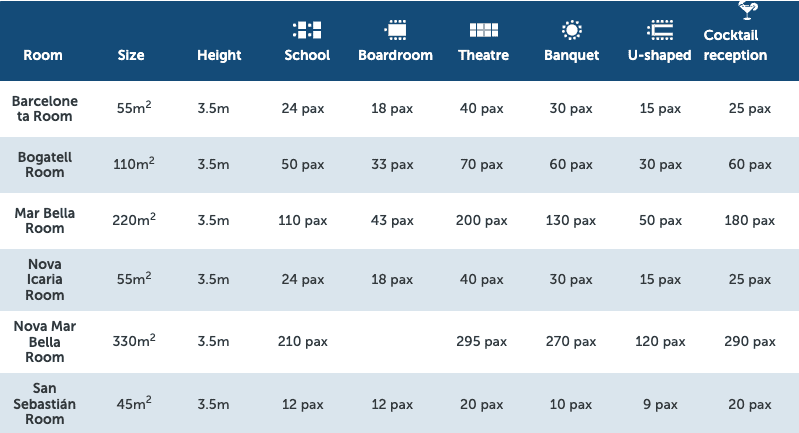Click Mar Bella's 200 pax Theatre cell
This screenshot has width=799, height=433.
483,221
